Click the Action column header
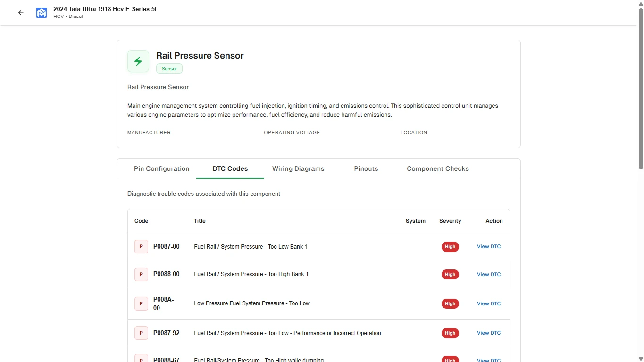 click(494, 221)
